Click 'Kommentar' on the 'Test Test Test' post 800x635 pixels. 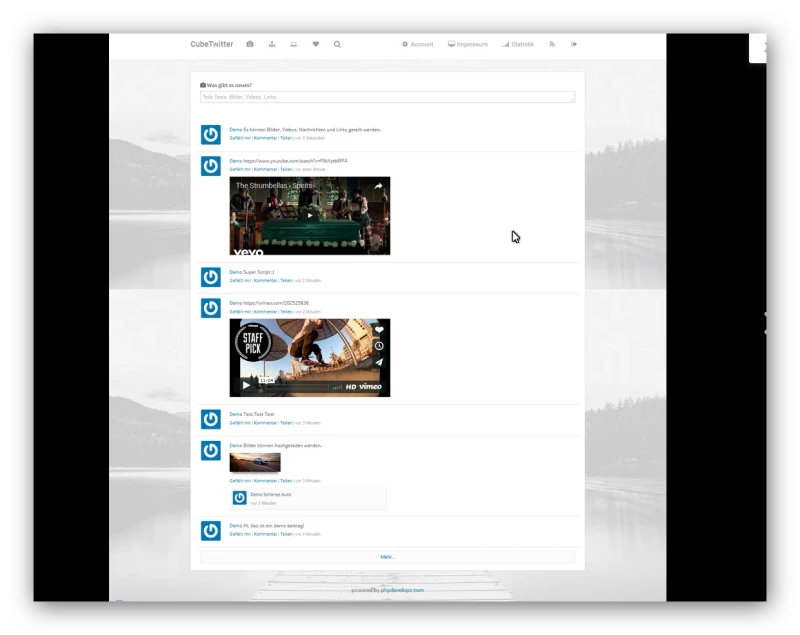tap(265, 423)
